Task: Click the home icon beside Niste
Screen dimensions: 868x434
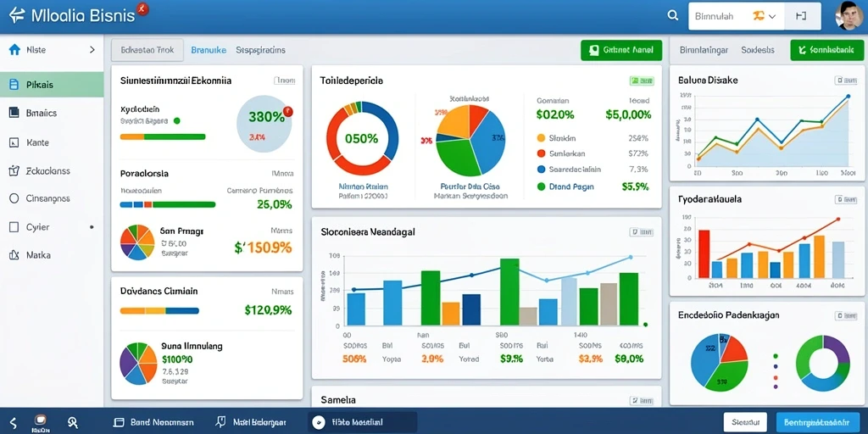Action: pos(15,50)
